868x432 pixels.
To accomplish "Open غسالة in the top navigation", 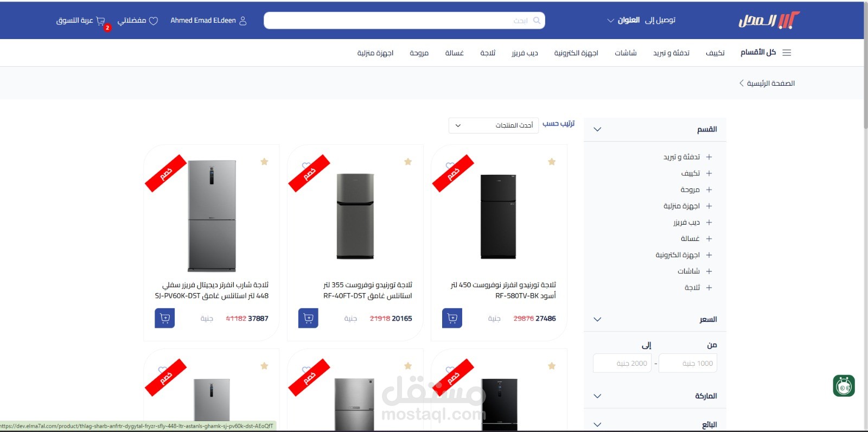I will (x=454, y=53).
